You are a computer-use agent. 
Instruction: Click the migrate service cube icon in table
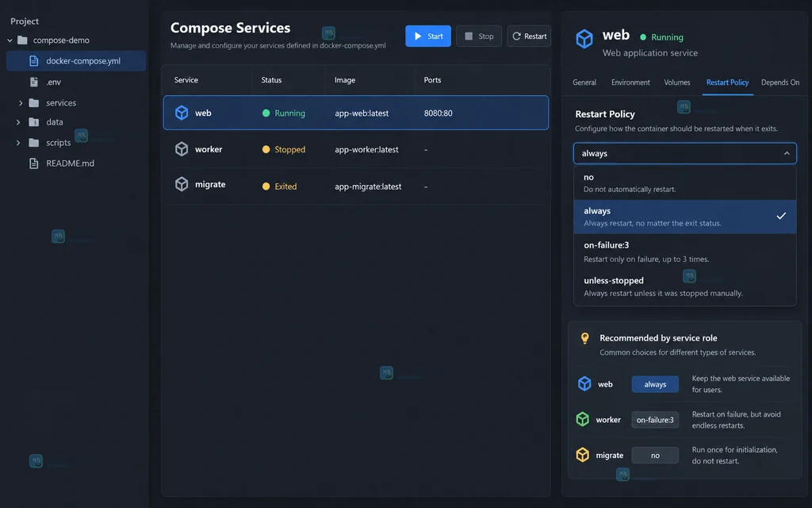click(182, 184)
